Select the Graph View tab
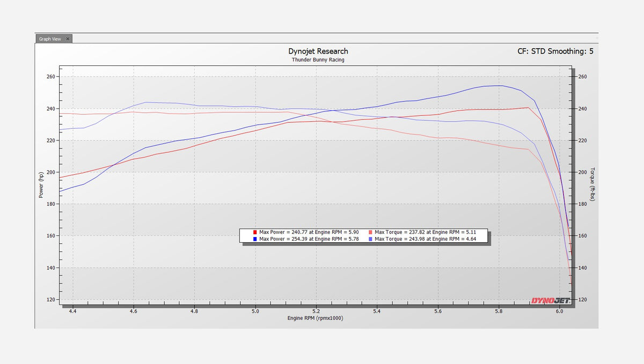 click(54, 39)
